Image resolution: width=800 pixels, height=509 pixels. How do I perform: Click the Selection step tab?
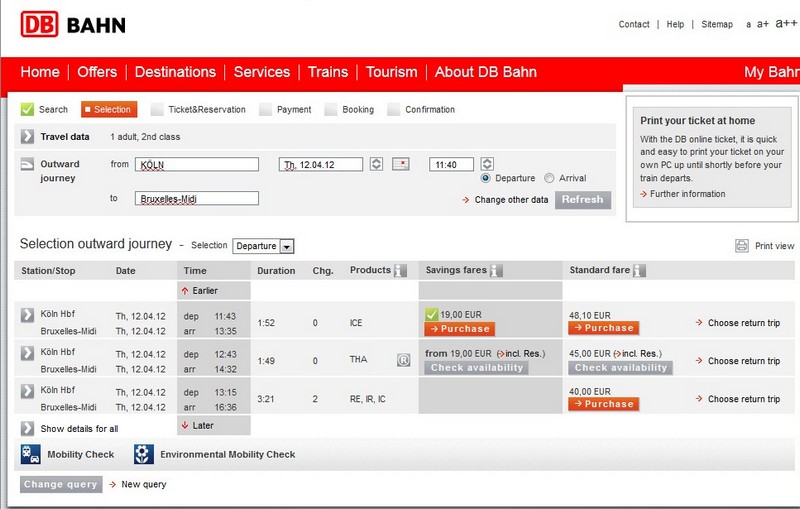click(109, 109)
